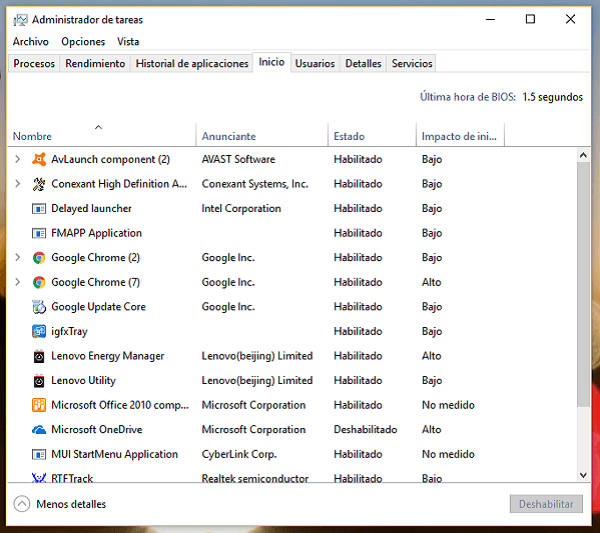
Task: Sort by the Estado column header
Action: (x=349, y=136)
